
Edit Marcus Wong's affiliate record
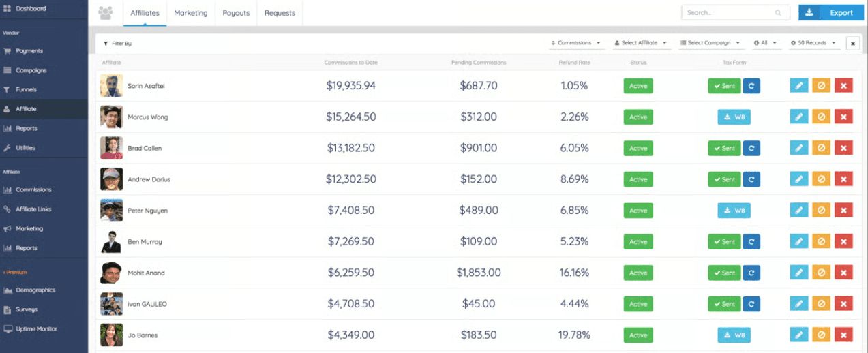(x=799, y=117)
